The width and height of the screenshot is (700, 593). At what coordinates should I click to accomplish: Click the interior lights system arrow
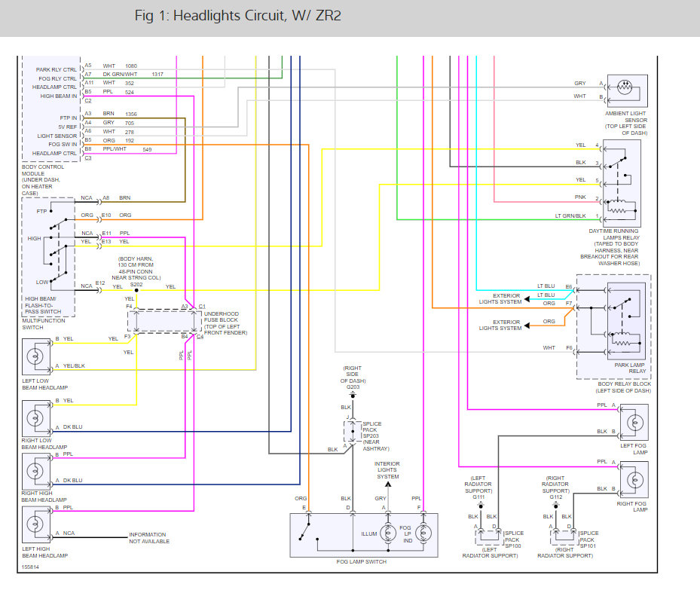pos(388,484)
